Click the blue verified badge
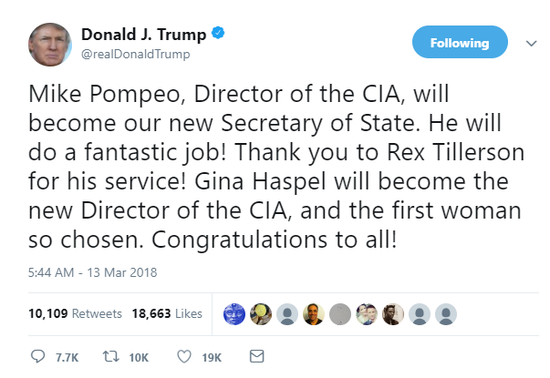Screen dimensions: 550x378 (218, 33)
